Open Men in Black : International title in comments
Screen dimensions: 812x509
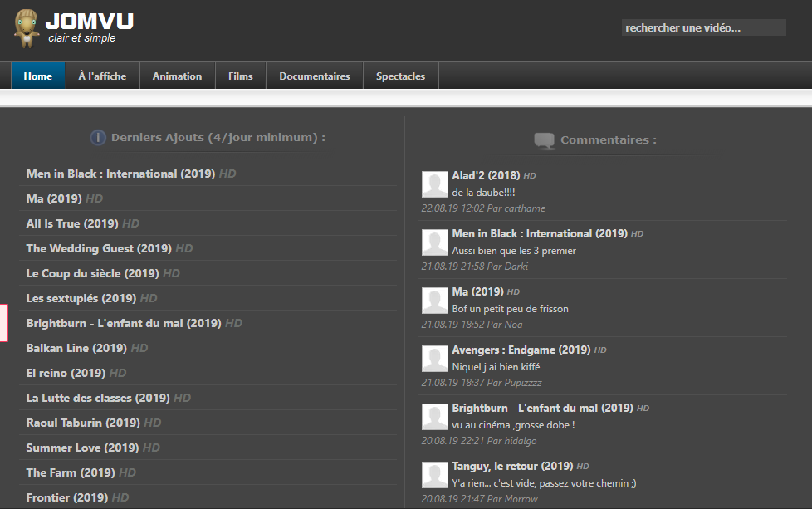540,233
